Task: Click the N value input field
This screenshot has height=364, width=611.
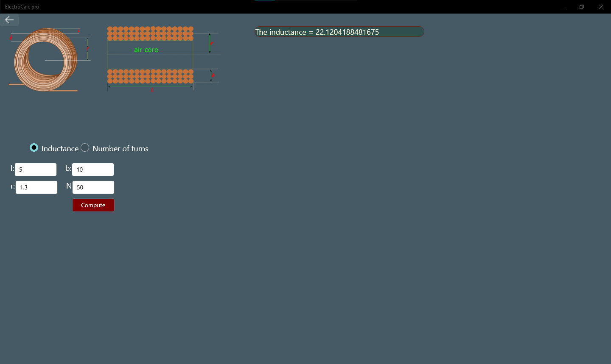Action: [93, 187]
